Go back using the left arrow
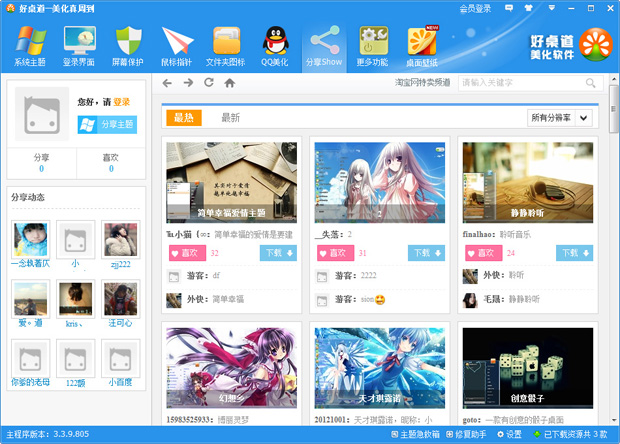 167,83
